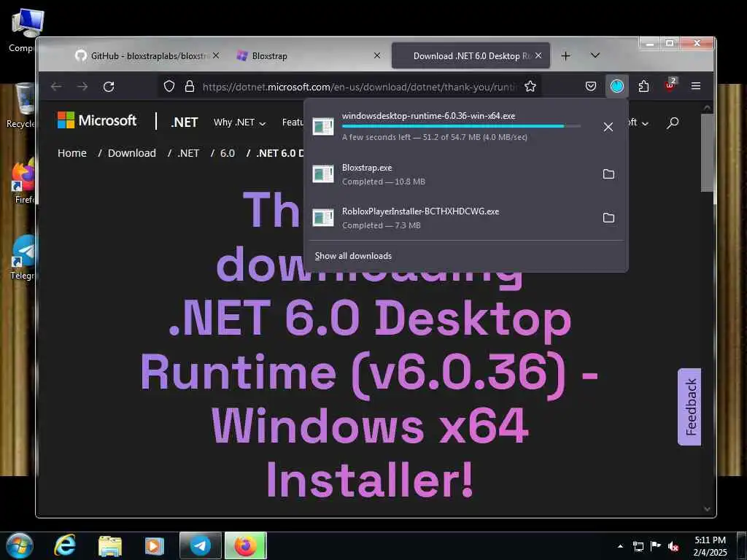747x560 pixels.
Task: Launch Internet Explorer from the taskbar
Action: (x=65, y=545)
